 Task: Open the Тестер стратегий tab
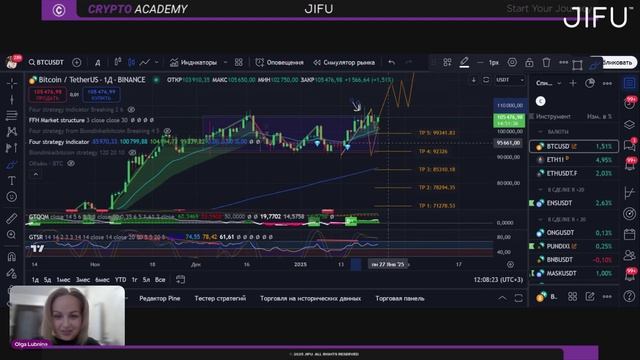coord(220,298)
